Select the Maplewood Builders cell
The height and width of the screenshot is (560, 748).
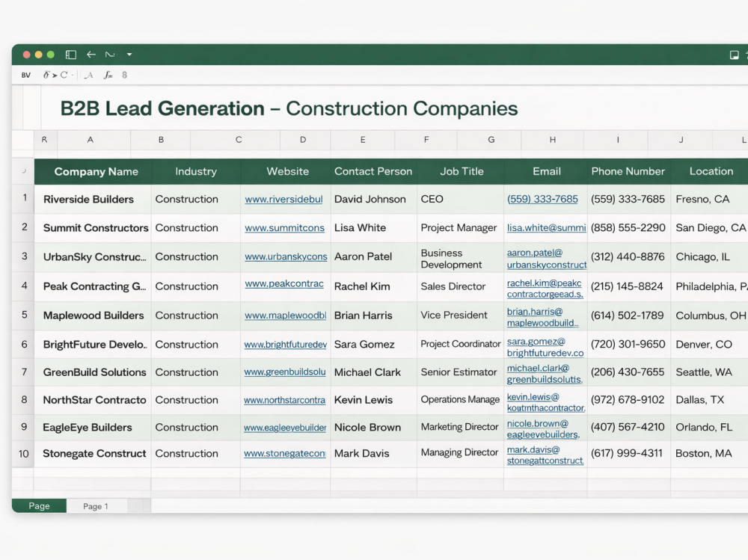[93, 316]
